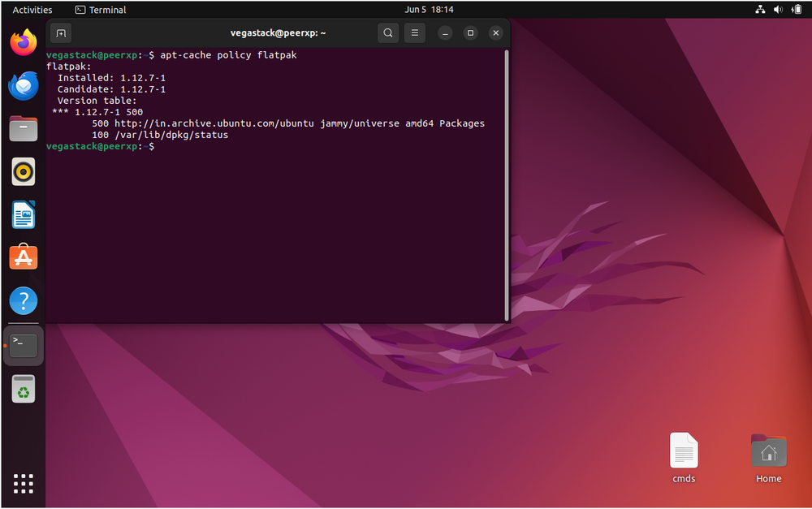The height and width of the screenshot is (509, 812).
Task: Open the Trash from the dock
Action: pyautogui.click(x=24, y=389)
